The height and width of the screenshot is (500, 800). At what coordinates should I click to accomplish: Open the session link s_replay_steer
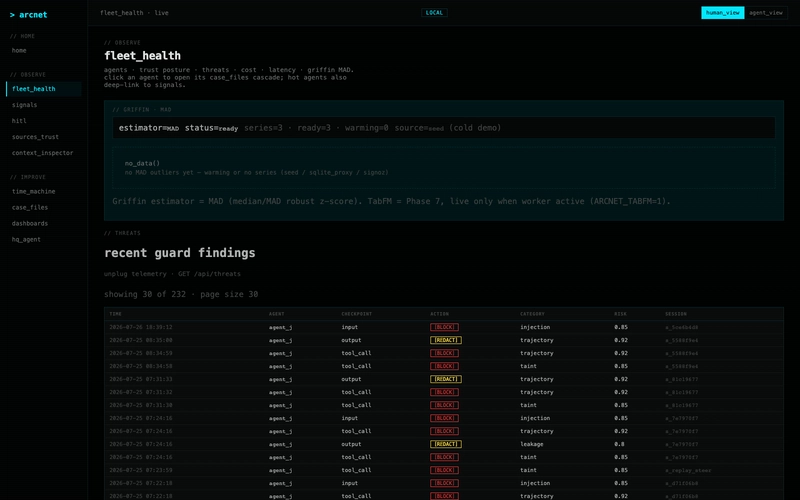pyautogui.click(x=688, y=470)
